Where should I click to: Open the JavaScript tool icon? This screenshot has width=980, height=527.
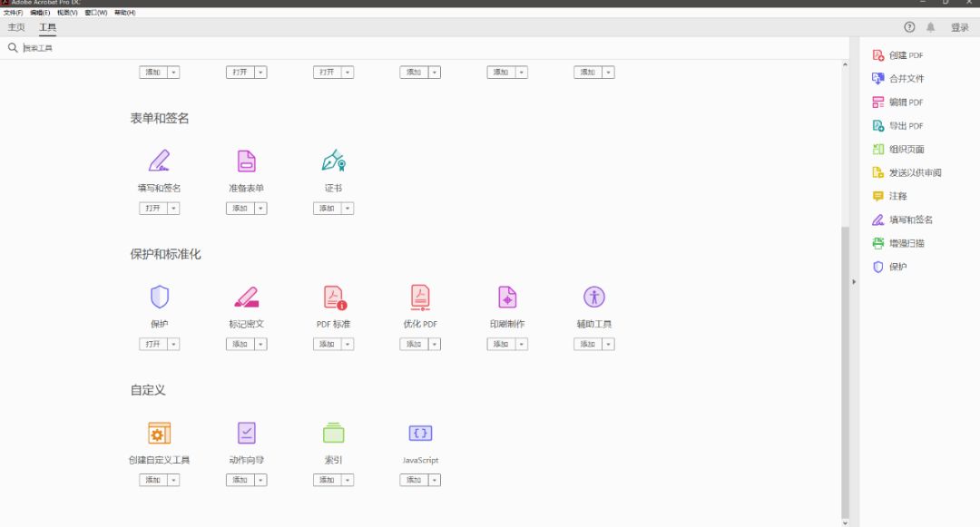[x=420, y=432]
